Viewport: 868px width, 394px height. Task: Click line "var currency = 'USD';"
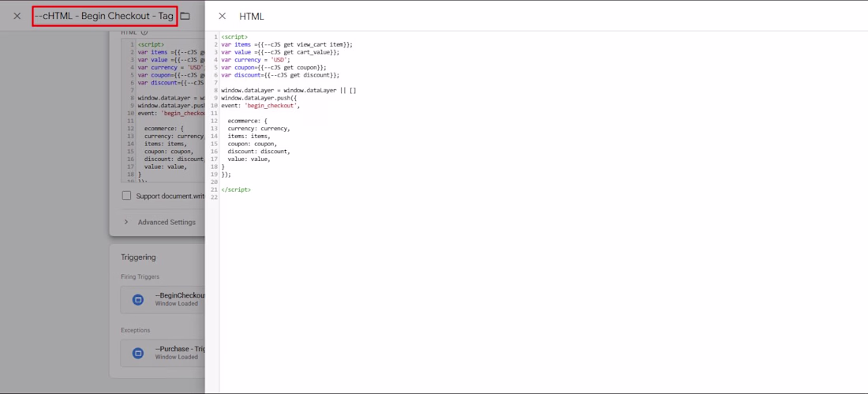point(256,60)
